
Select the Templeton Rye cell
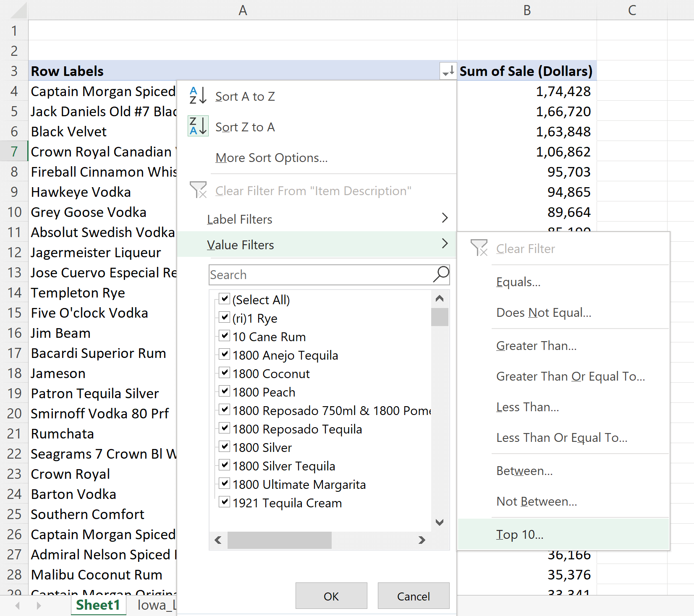[102, 292]
